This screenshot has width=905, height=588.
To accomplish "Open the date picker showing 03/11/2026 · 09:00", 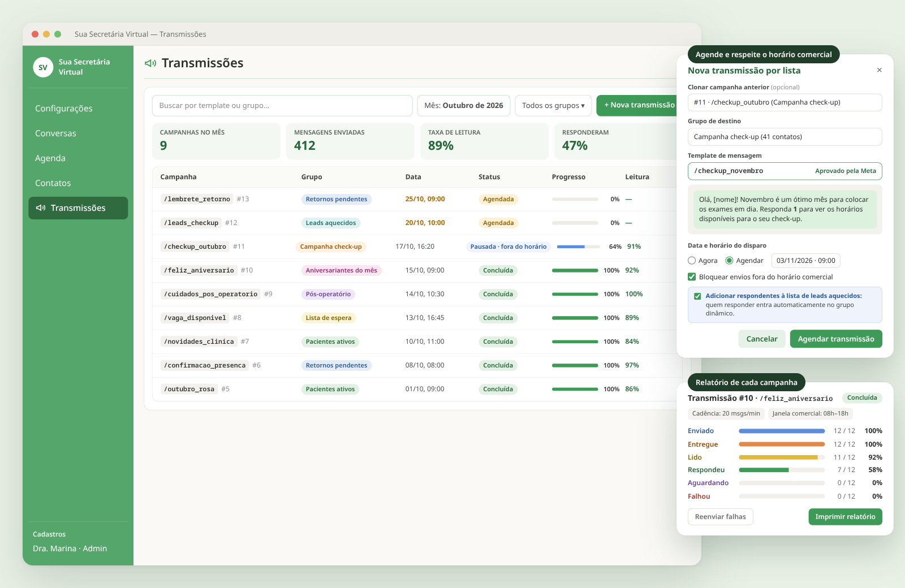I will click(805, 261).
